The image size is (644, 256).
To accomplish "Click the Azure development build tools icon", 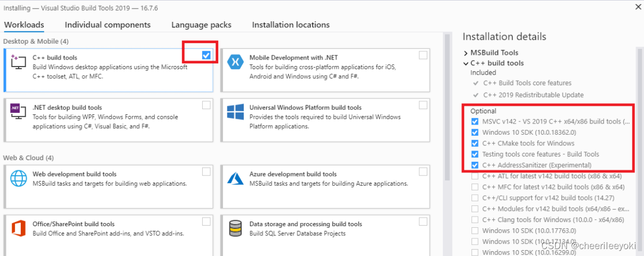I will click(235, 178).
